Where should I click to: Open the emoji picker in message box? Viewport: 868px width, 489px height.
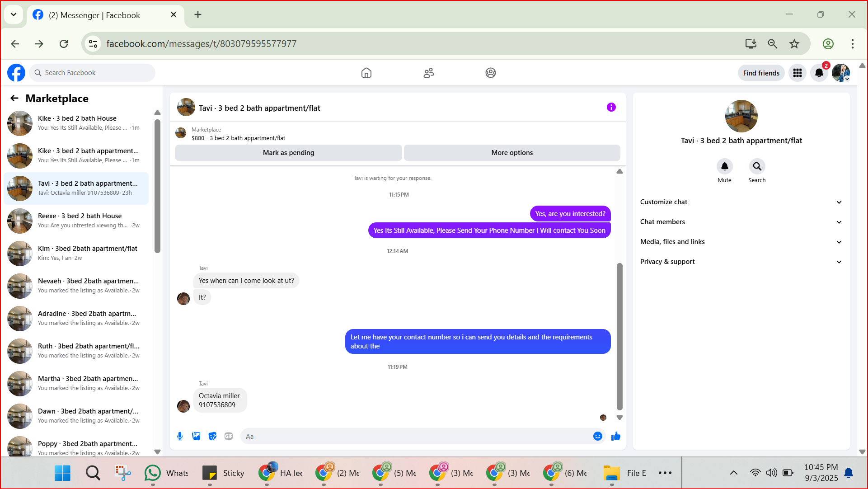pos(598,436)
